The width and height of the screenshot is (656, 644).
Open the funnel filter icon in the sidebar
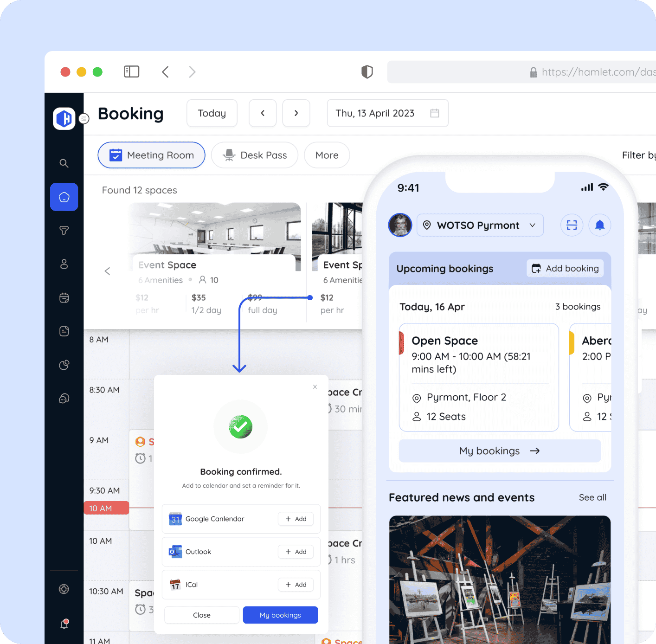tap(64, 231)
